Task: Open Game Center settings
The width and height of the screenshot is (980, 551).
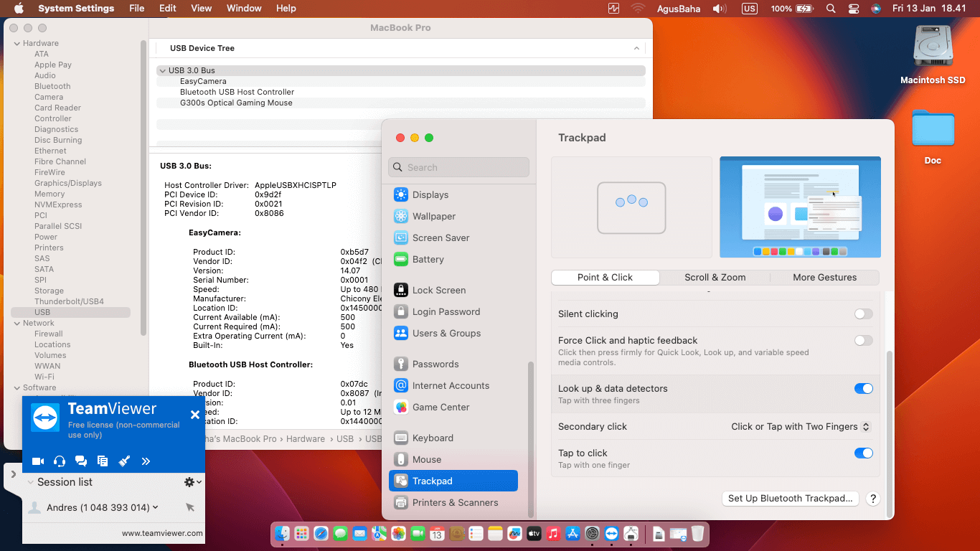Action: point(453,407)
